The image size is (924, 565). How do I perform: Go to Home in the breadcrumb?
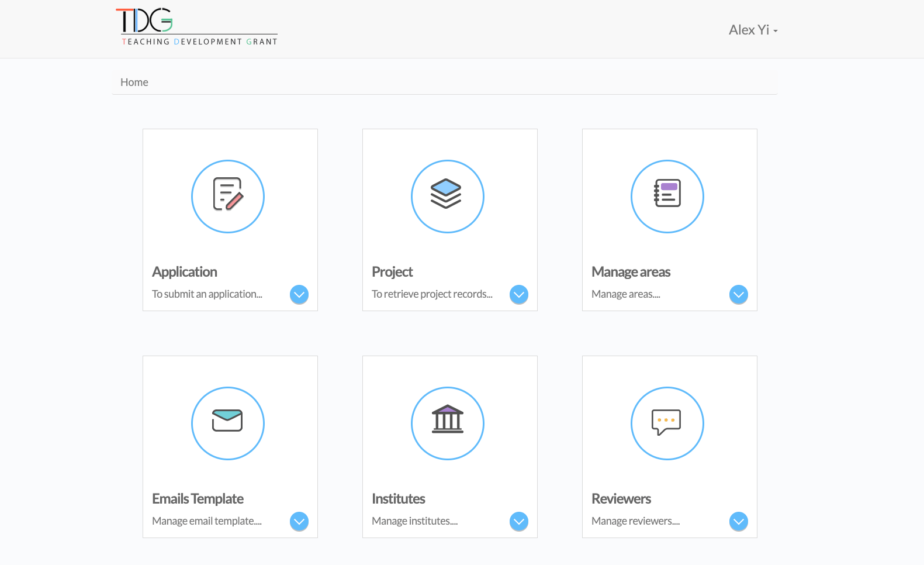[134, 82]
